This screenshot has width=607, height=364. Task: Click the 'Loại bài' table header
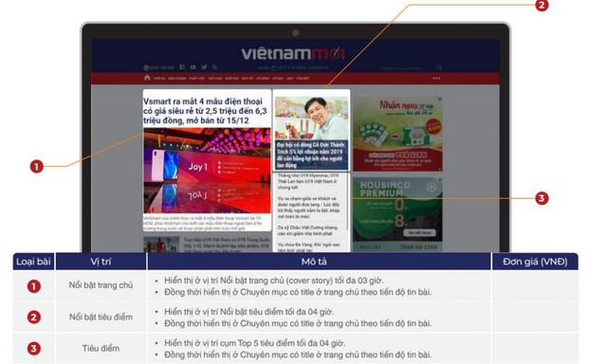[x=33, y=262]
